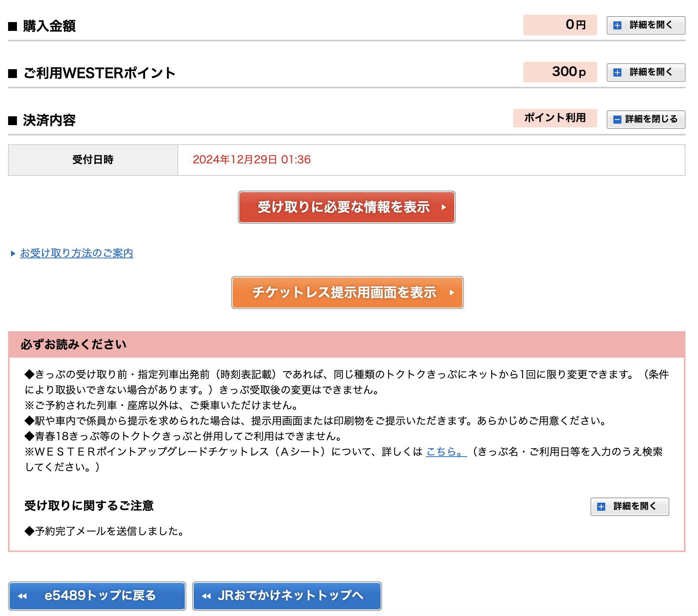Click the 受付日時 table header cell
The height and width of the screenshot is (616, 698).
point(93,160)
